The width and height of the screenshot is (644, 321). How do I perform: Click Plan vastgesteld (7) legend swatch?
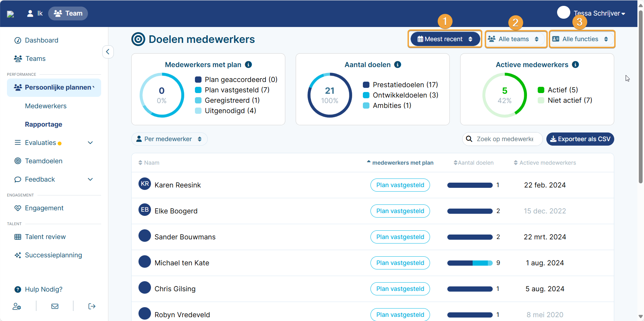[198, 90]
